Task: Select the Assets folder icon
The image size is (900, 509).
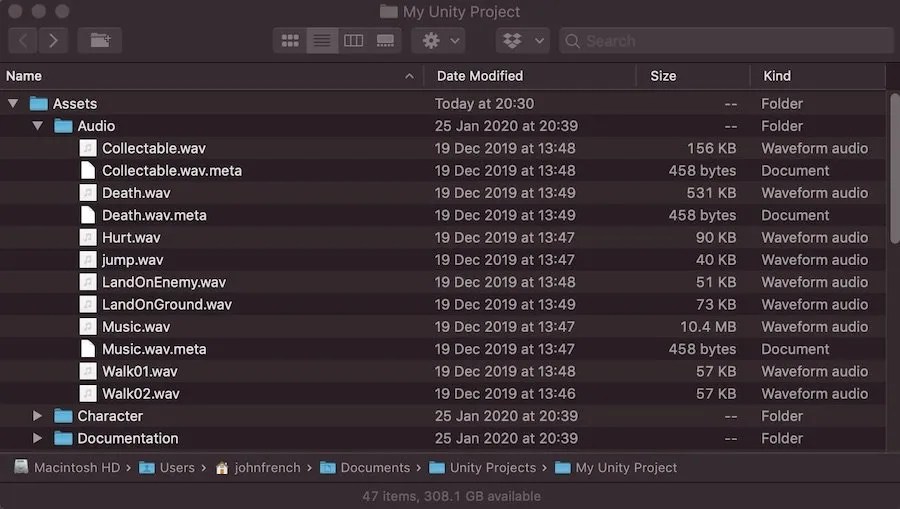Action: pyautogui.click(x=38, y=103)
